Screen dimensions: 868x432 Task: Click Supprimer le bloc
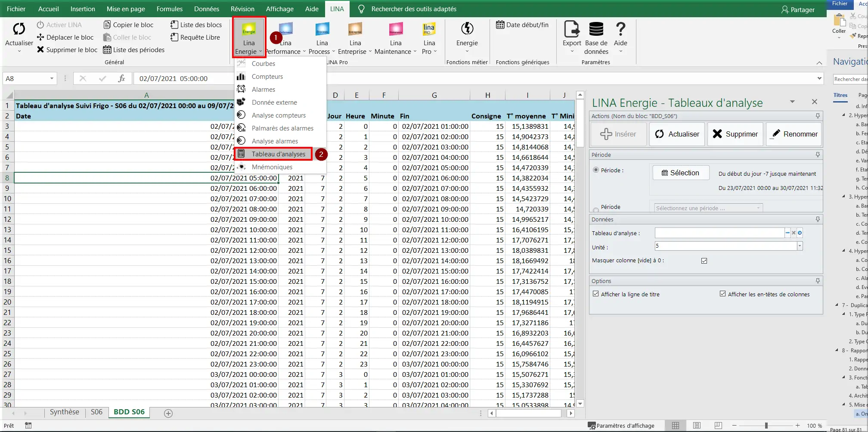click(67, 50)
